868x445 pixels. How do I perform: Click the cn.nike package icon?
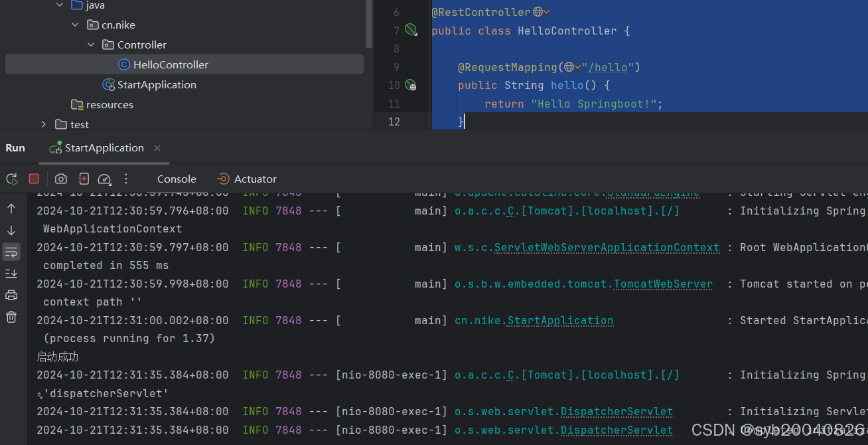pyautogui.click(x=93, y=25)
